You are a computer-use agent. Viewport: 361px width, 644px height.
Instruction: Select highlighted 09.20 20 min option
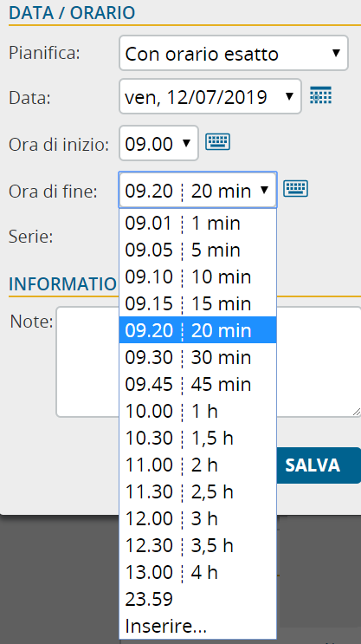pos(197,330)
